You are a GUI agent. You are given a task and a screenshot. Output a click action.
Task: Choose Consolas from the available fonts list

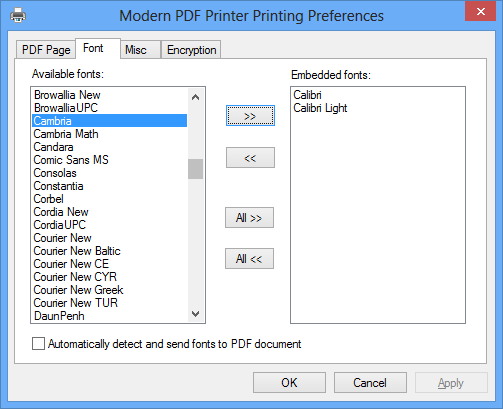click(55, 173)
